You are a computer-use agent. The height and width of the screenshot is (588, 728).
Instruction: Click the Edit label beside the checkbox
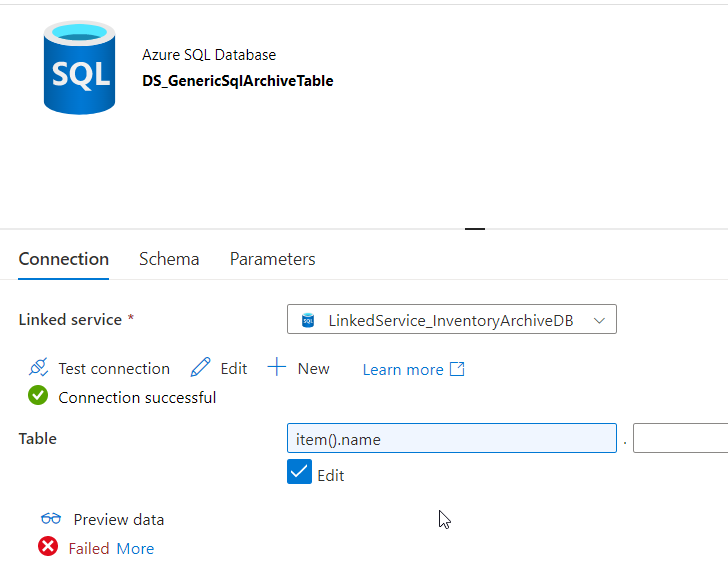331,475
